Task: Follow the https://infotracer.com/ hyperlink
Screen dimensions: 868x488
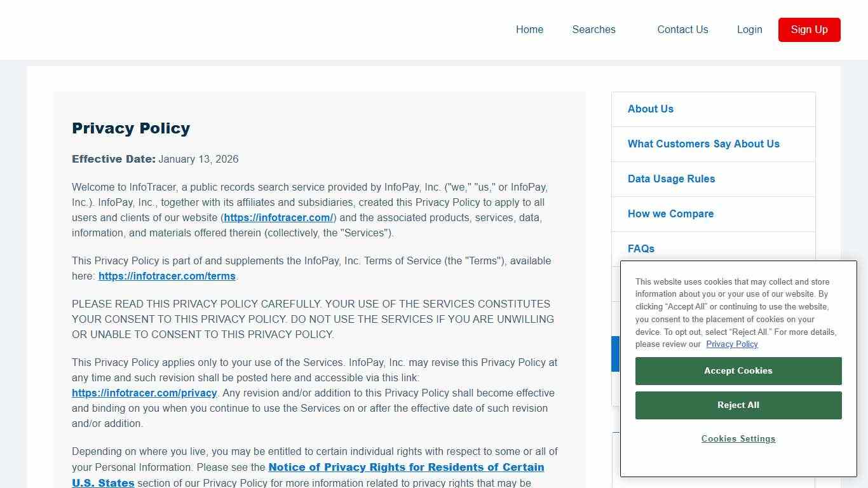Action: [x=278, y=217]
